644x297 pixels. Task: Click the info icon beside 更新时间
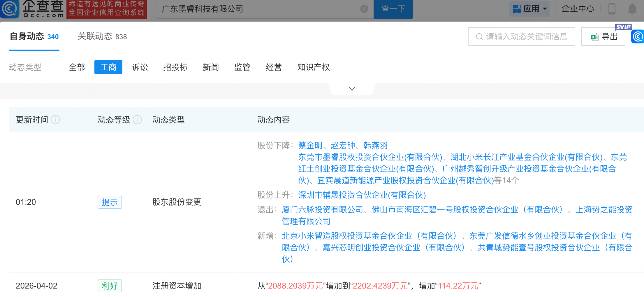[55, 120]
